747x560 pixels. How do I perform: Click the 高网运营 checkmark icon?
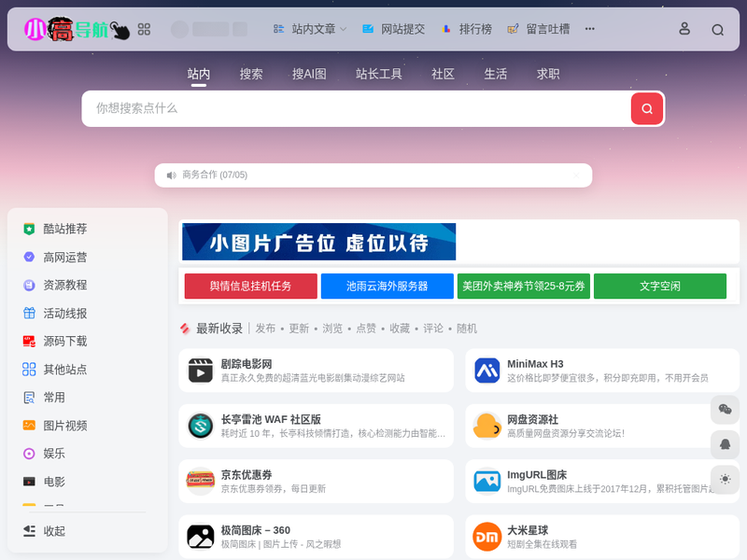coord(29,258)
